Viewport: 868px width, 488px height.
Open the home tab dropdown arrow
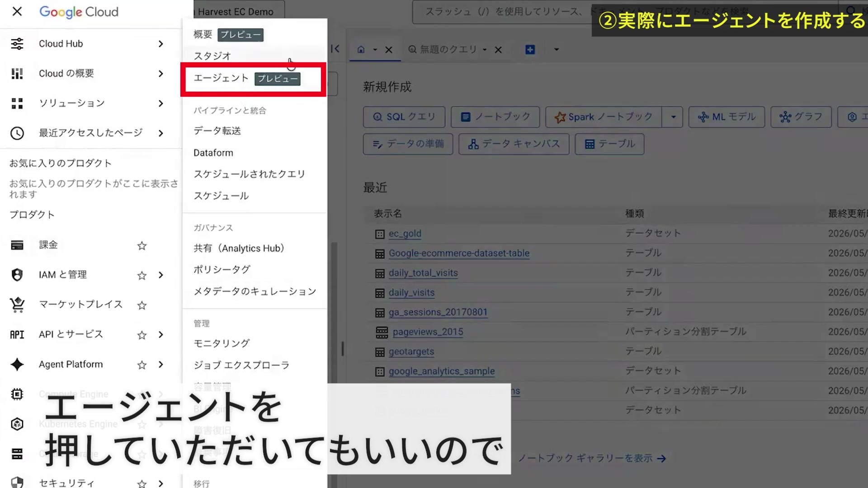tap(375, 50)
